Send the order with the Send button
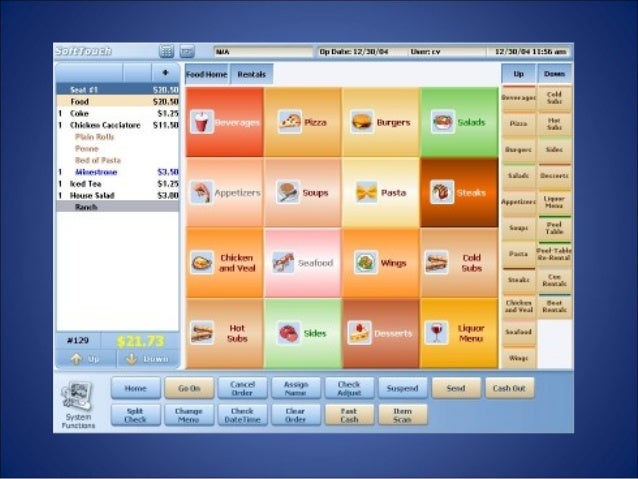The height and width of the screenshot is (479, 638). (x=456, y=388)
